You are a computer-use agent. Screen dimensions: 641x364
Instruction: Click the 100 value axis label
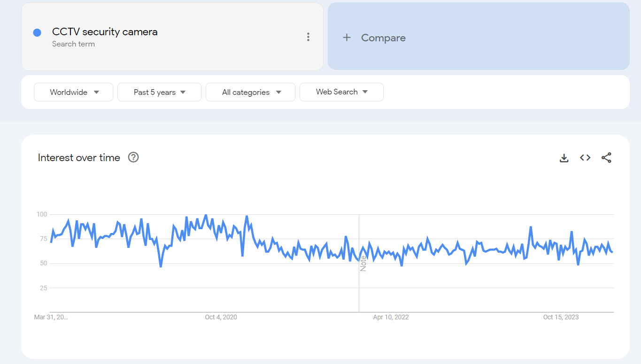pos(42,214)
